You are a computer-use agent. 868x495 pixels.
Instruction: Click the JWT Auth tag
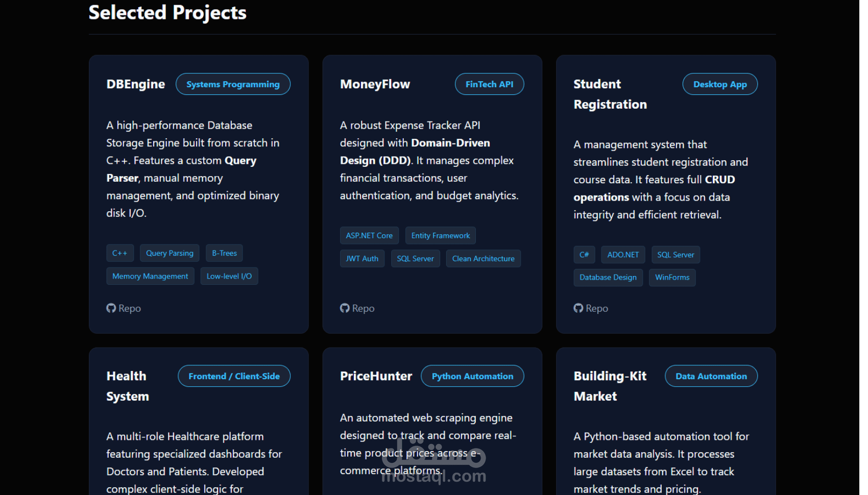click(362, 259)
